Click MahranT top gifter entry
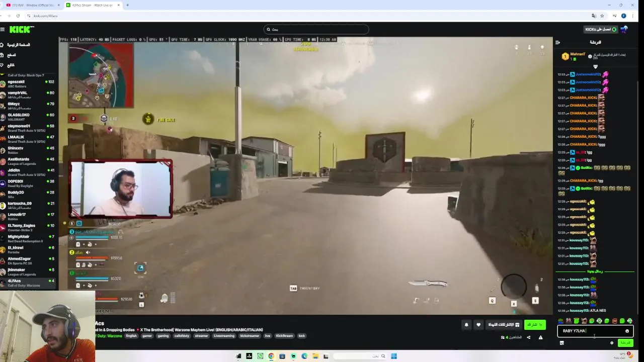Screen dimensions: 644x362 coord(575,55)
